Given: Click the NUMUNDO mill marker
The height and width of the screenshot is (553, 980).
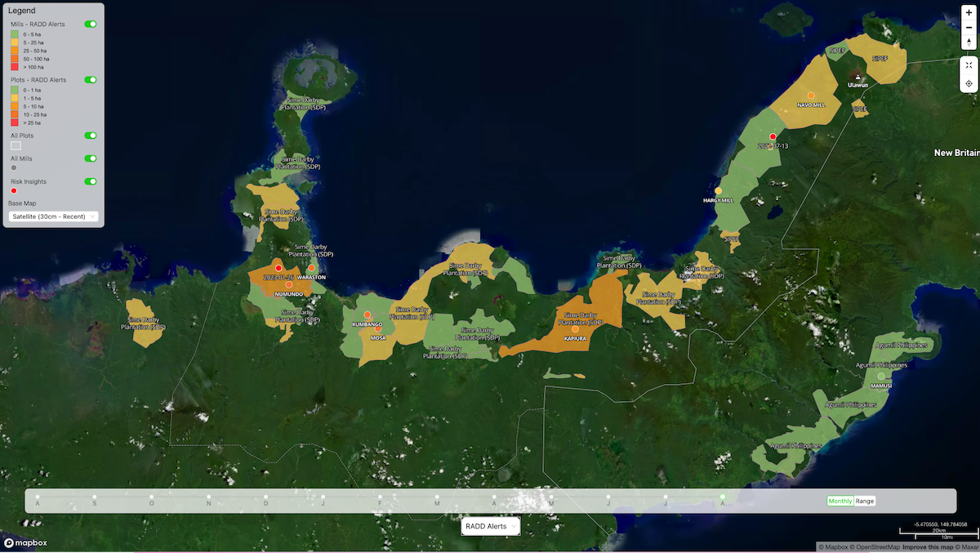Looking at the screenshot, I should [288, 284].
